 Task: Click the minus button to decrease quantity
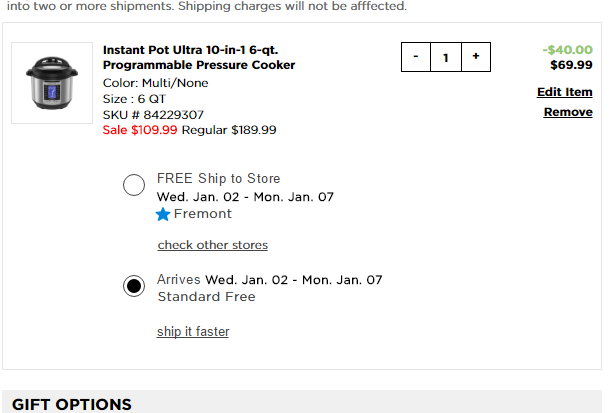click(415, 57)
